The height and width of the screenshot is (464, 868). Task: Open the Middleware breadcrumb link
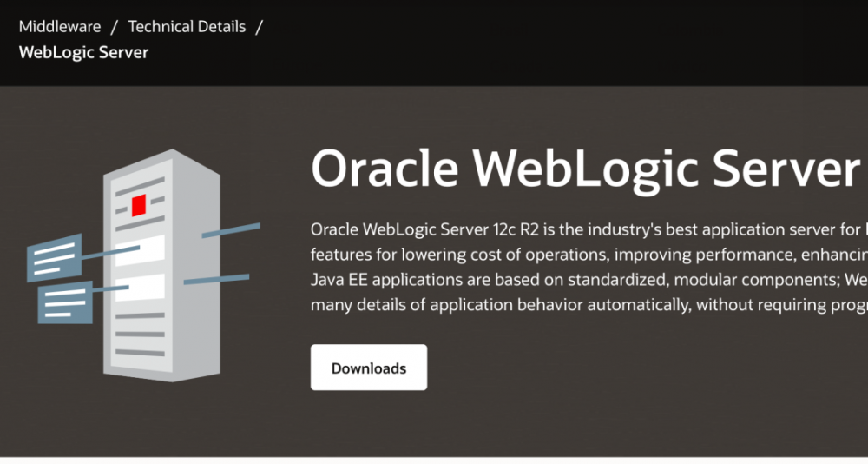(60, 26)
